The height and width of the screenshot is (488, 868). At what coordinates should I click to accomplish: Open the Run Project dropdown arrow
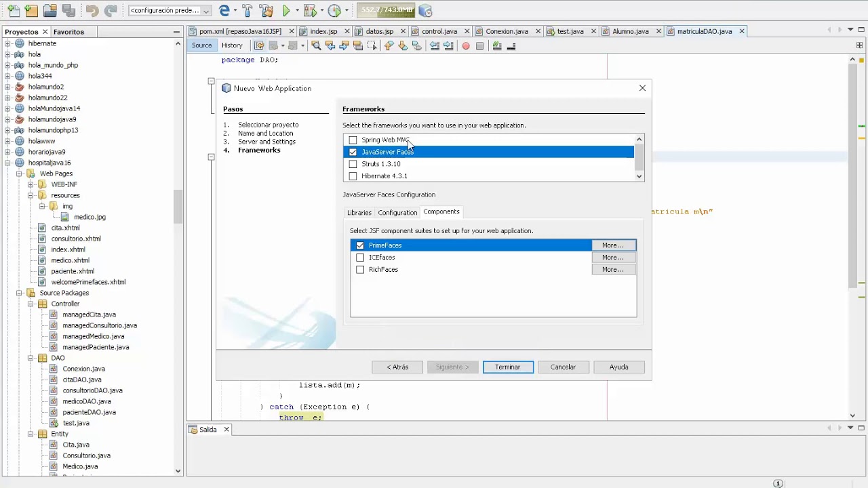(x=297, y=10)
